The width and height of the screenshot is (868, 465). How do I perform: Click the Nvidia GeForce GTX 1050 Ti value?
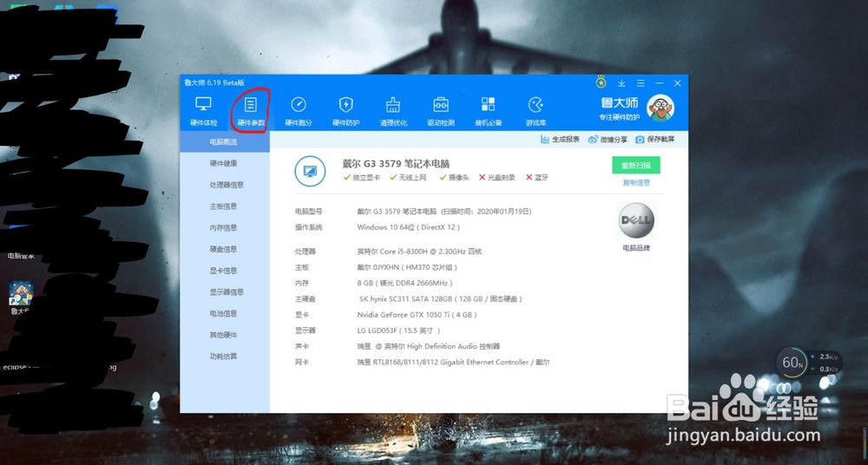[417, 315]
